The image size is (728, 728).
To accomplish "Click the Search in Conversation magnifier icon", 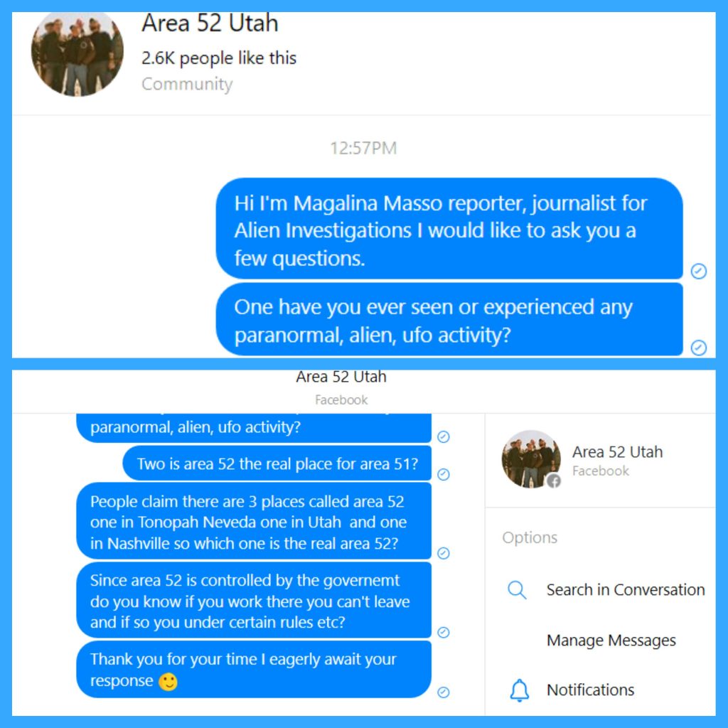I will 516,590.
